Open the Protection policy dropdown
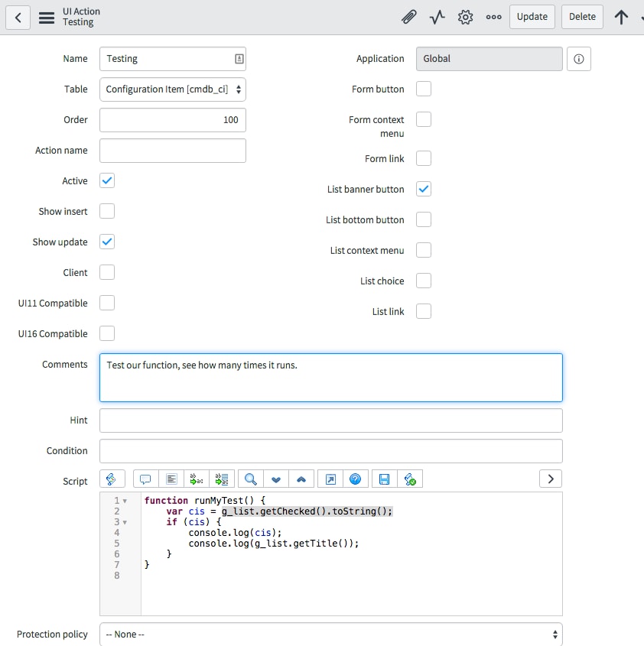Screen dimensions: 644x646 pos(330,634)
